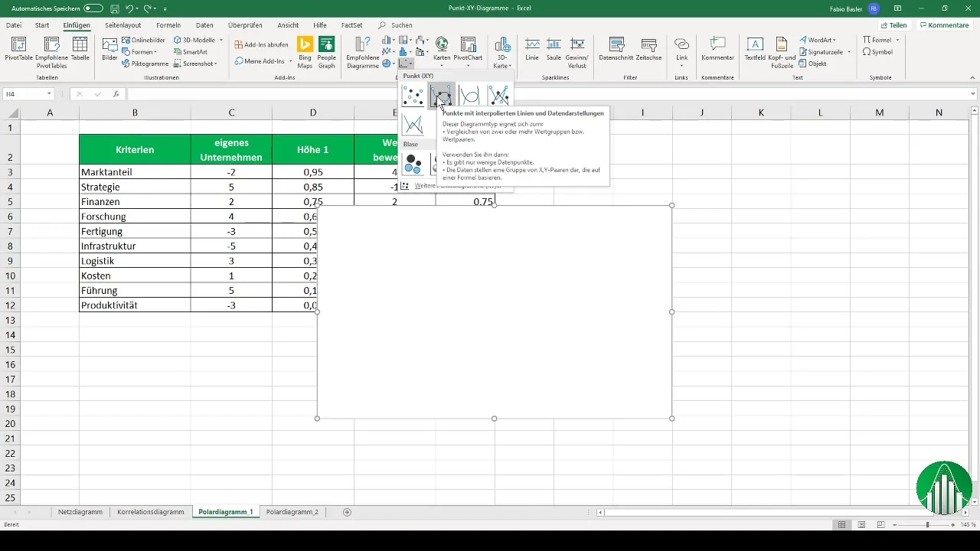Open the Name Box dropdown
Image resolution: width=980 pixels, height=551 pixels.
pyautogui.click(x=49, y=94)
